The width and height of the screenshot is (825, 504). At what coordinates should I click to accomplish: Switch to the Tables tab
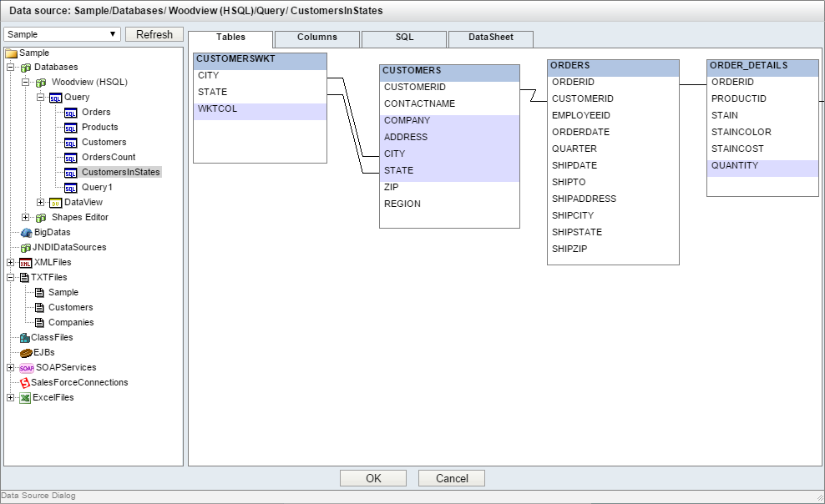coord(230,38)
